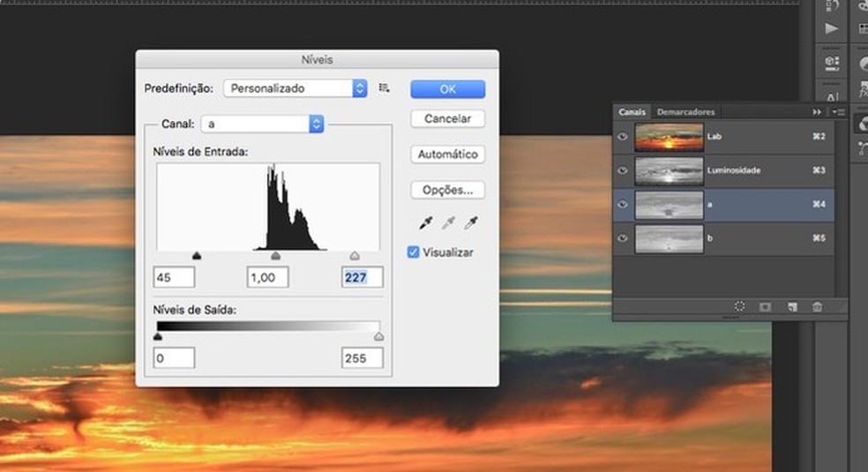This screenshot has width=868, height=472.
Task: Click the Automático button
Action: pyautogui.click(x=447, y=154)
